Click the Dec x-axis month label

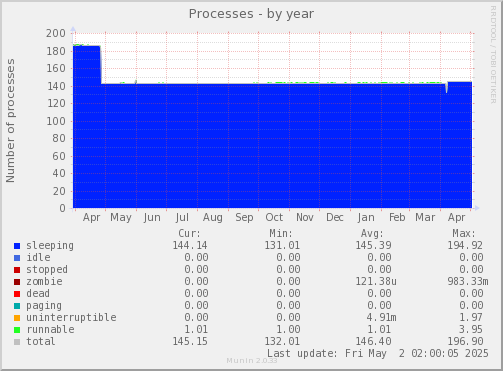click(x=335, y=217)
